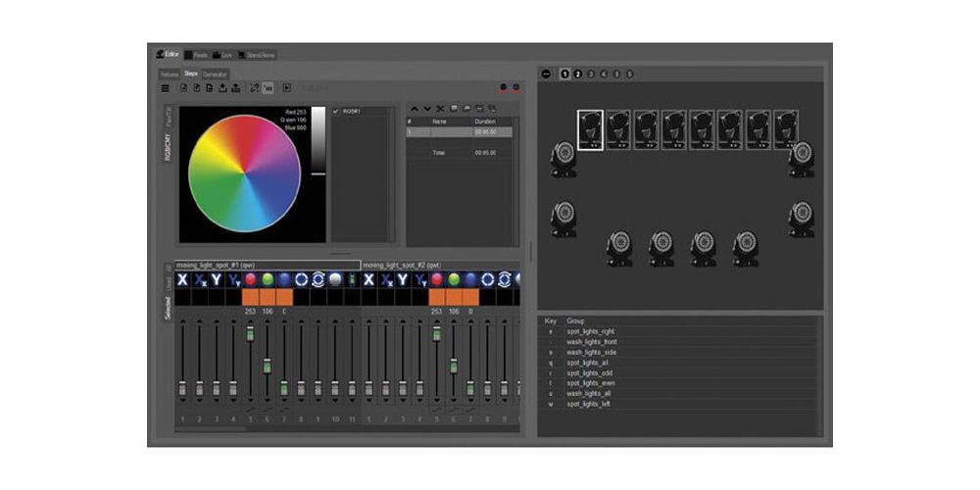
Task: Toggle the highlighted faders icon in the toolbar
Action: (268, 88)
